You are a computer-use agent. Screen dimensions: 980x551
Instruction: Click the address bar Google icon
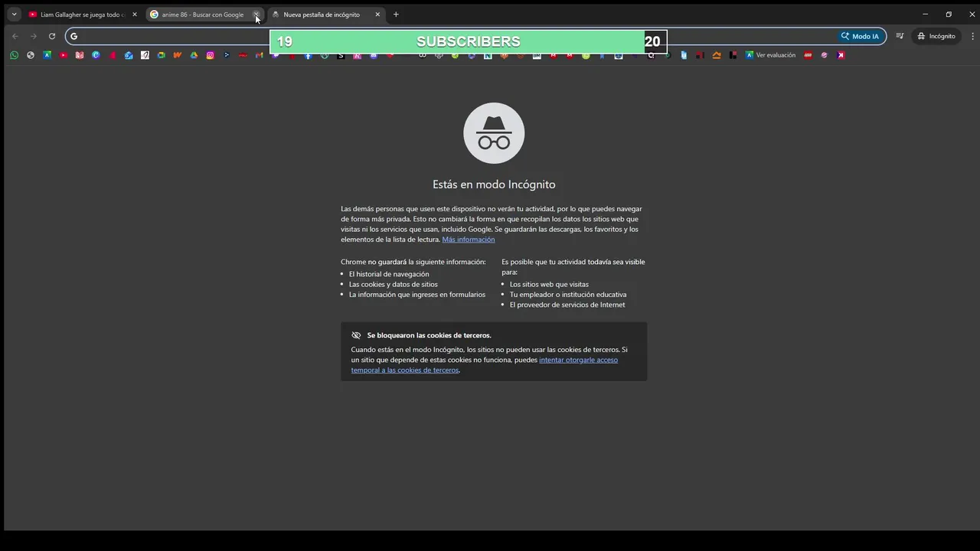pos(73,36)
